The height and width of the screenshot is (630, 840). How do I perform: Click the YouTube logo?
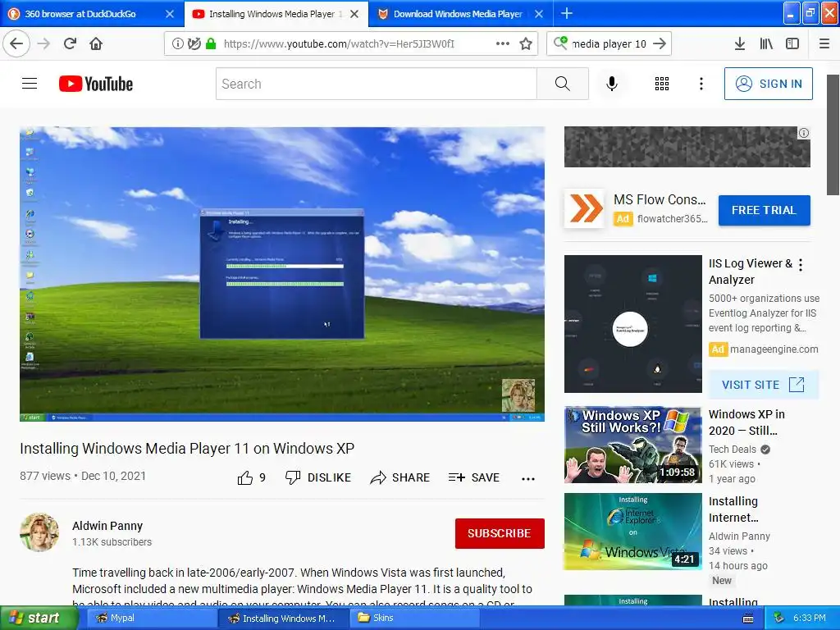tap(96, 84)
